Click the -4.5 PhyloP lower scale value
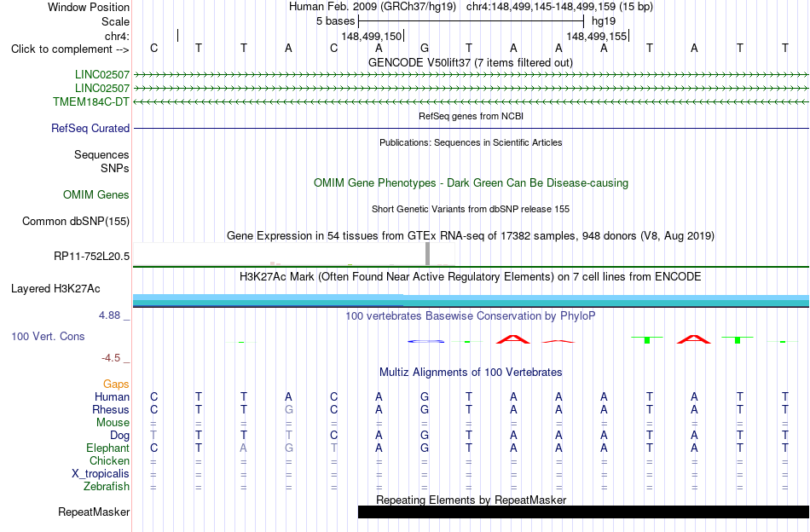 click(x=111, y=357)
